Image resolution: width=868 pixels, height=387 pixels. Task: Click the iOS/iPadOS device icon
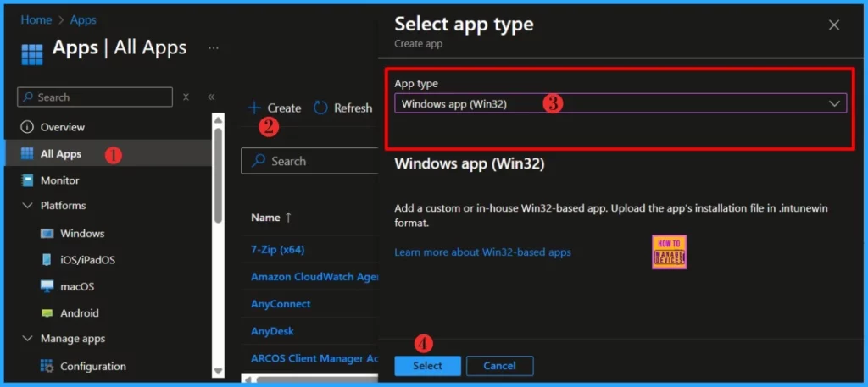tap(47, 260)
